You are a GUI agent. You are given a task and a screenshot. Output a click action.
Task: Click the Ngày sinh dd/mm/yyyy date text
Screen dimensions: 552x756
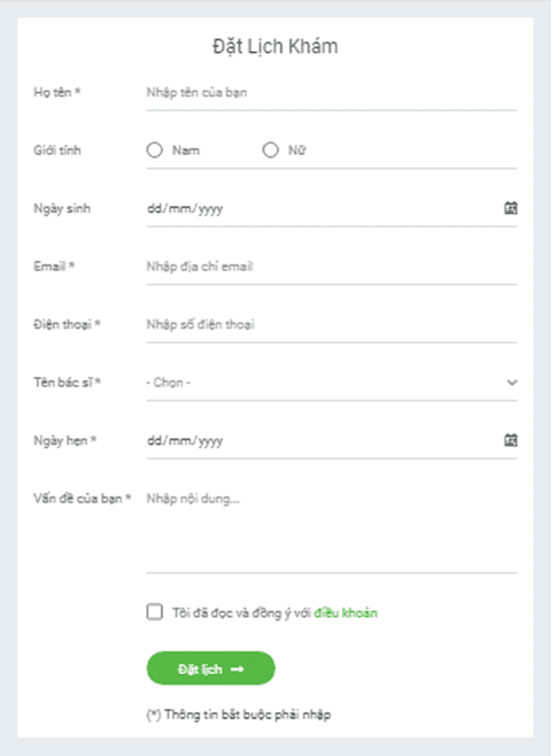(185, 208)
